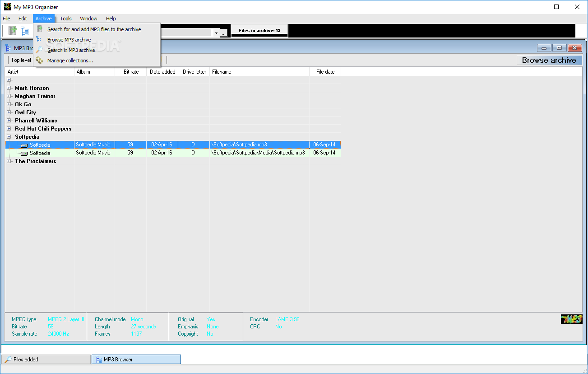Open the File menu
The height and width of the screenshot is (374, 588).
pyautogui.click(x=6, y=19)
